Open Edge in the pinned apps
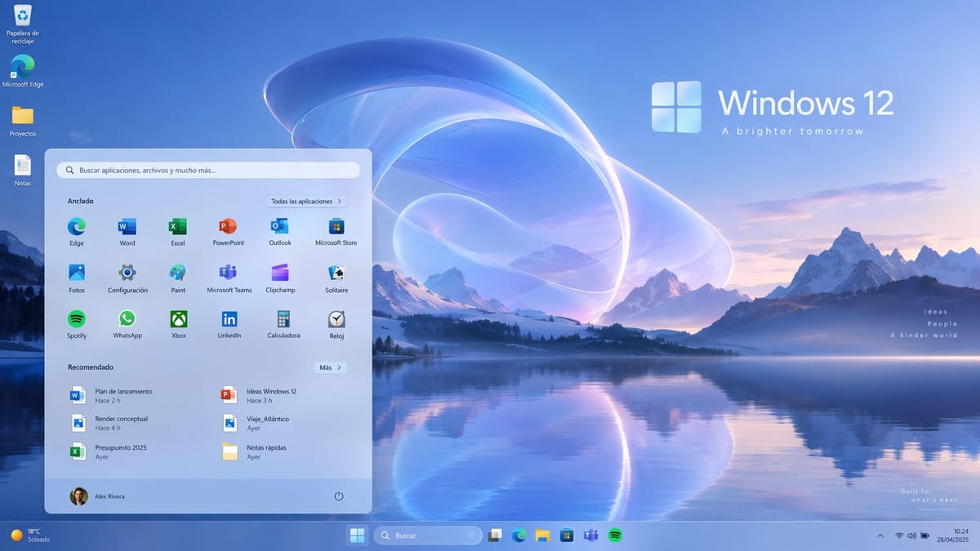Viewport: 980px width, 551px height. pyautogui.click(x=77, y=231)
